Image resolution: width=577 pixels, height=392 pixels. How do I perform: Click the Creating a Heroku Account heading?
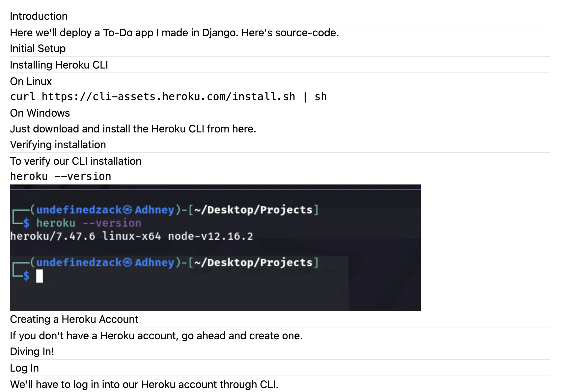(x=74, y=319)
